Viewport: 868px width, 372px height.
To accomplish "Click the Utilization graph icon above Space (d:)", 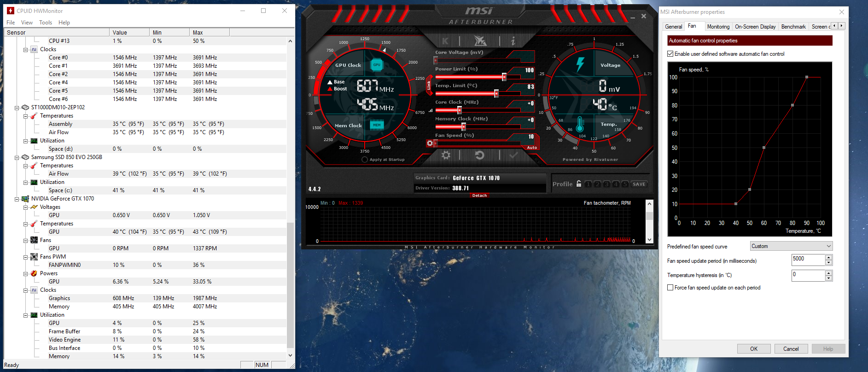I will pos(34,141).
